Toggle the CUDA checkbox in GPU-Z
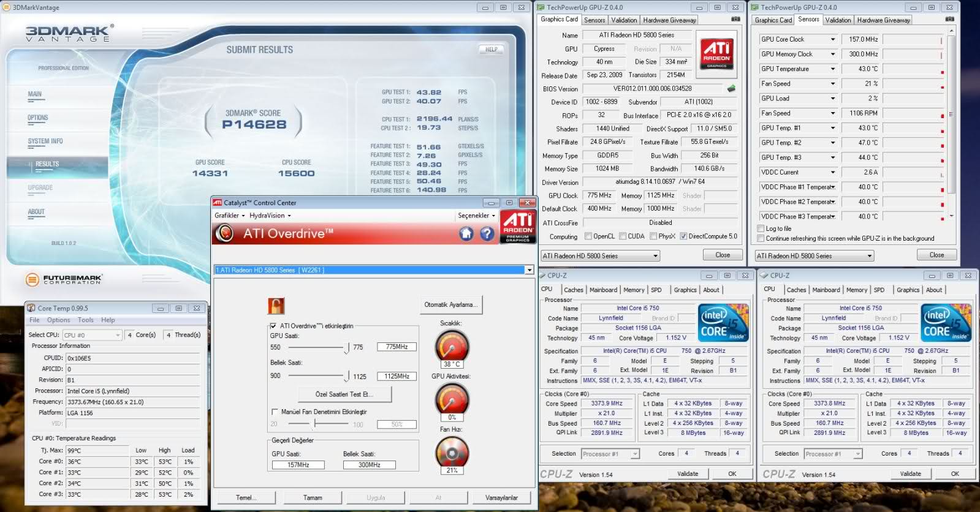This screenshot has height=512, width=980. pyautogui.click(x=623, y=236)
